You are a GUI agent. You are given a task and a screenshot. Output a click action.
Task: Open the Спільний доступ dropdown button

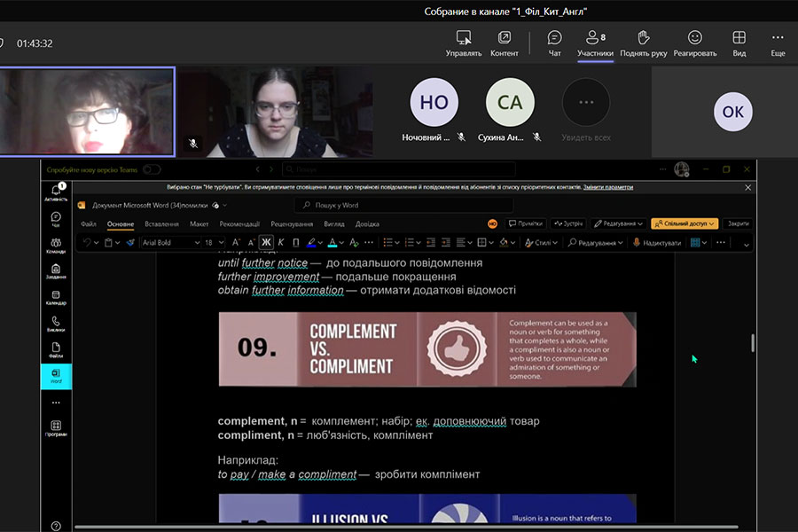[685, 224]
